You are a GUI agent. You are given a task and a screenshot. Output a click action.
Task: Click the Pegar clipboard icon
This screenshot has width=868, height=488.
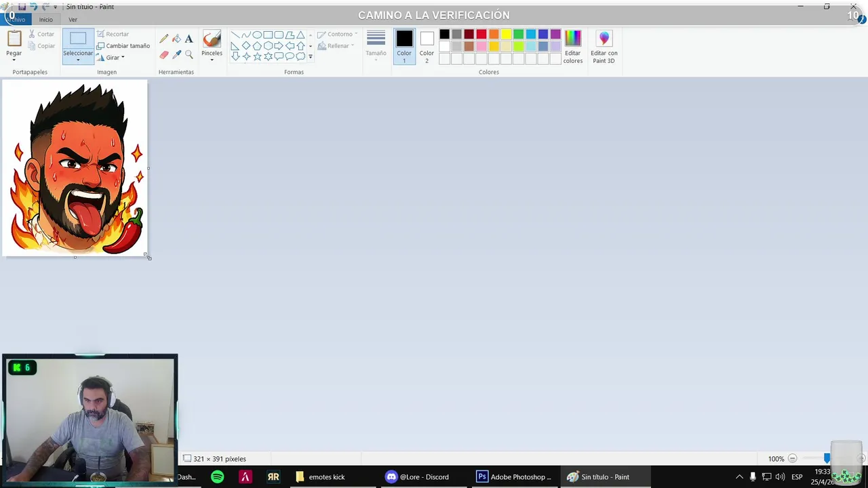(14, 39)
